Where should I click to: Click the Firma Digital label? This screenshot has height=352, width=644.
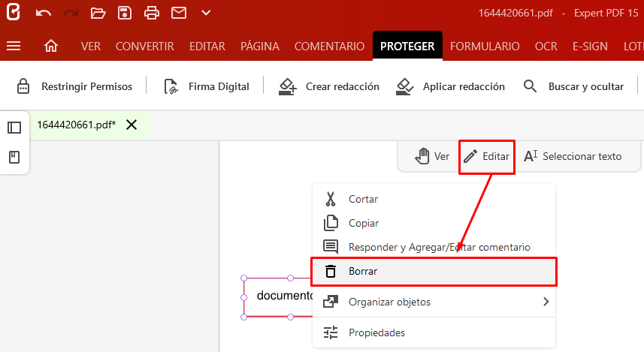219,86
